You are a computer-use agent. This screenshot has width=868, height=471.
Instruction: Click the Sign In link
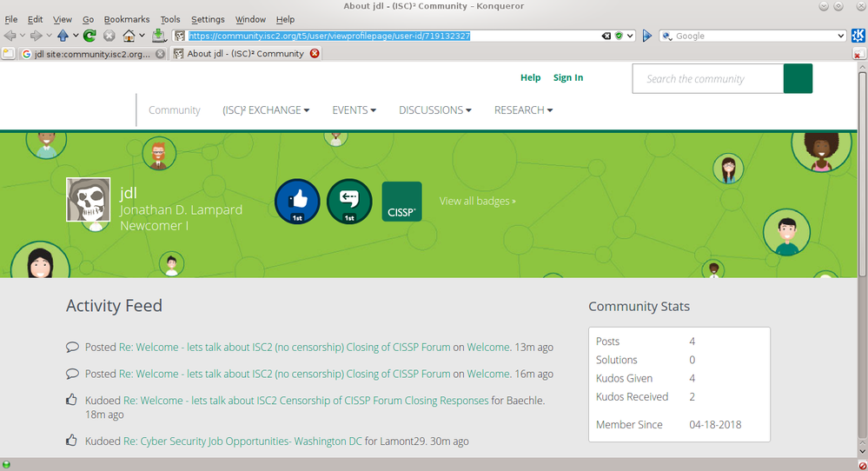568,77
